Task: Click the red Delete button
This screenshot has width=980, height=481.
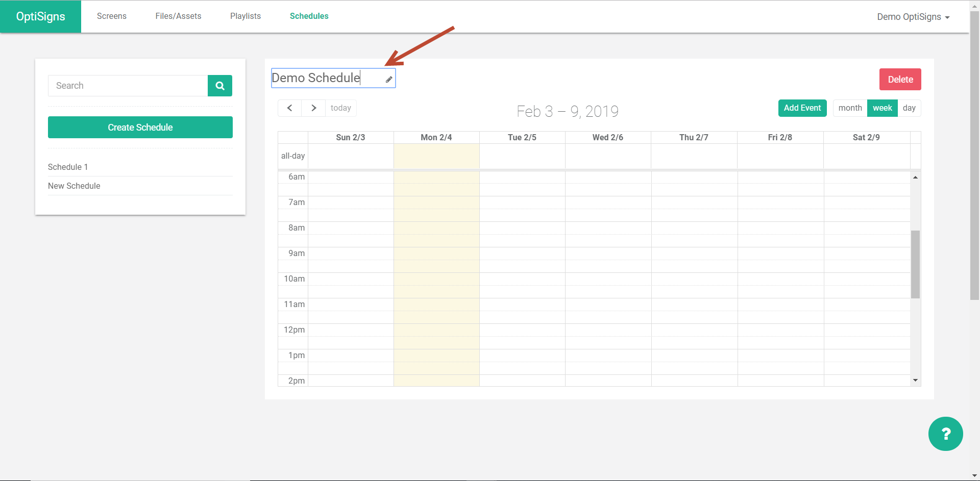Action: click(x=900, y=80)
